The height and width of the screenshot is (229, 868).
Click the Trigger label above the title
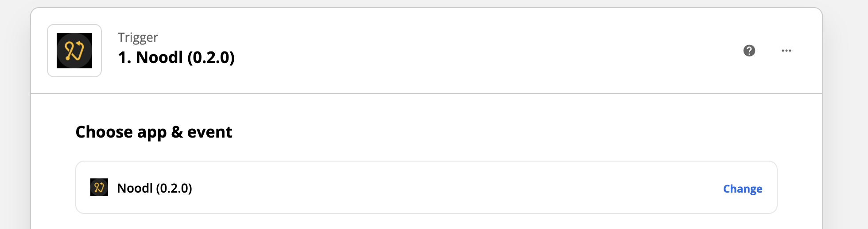pos(138,38)
